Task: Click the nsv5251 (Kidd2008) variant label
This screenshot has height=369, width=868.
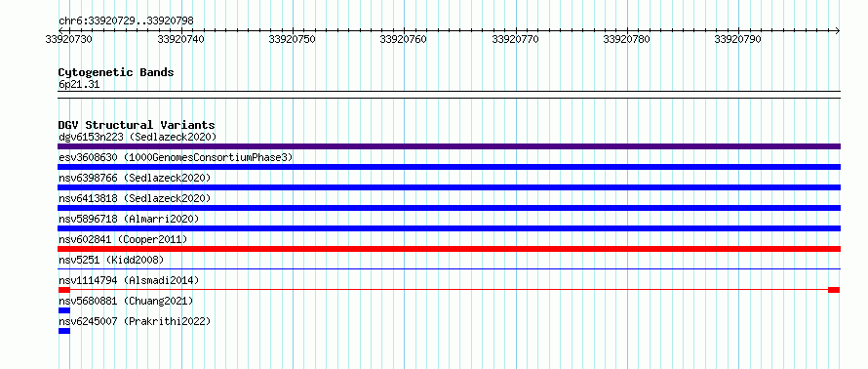Action: coord(111,260)
